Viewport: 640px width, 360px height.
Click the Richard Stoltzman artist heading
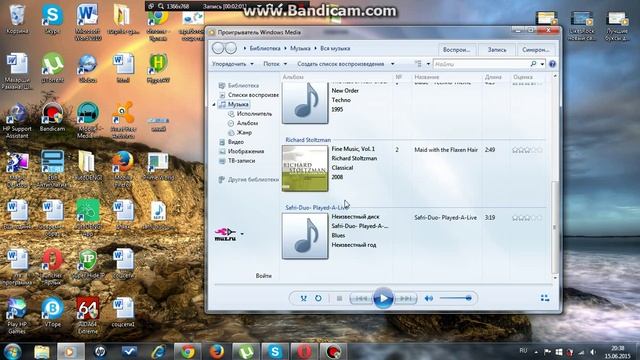(x=308, y=140)
